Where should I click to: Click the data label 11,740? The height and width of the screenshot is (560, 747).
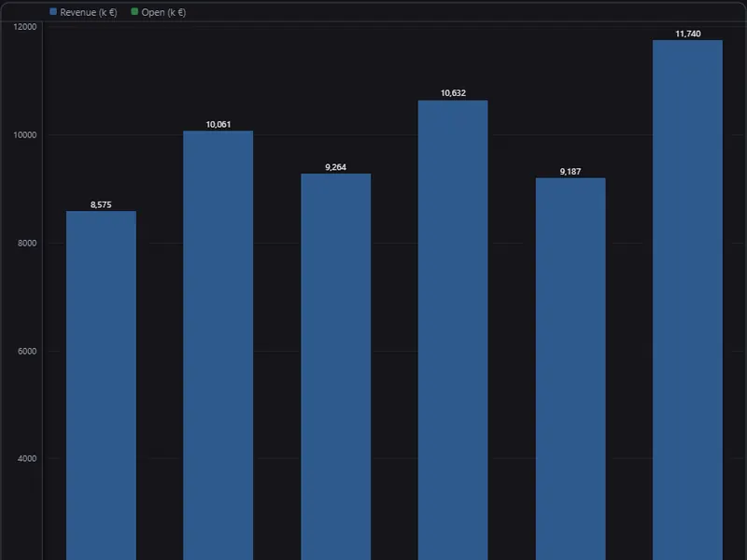point(688,34)
